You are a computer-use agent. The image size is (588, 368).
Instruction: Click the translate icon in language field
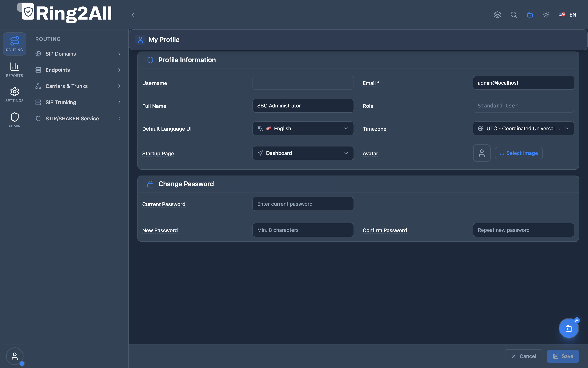[260, 128]
